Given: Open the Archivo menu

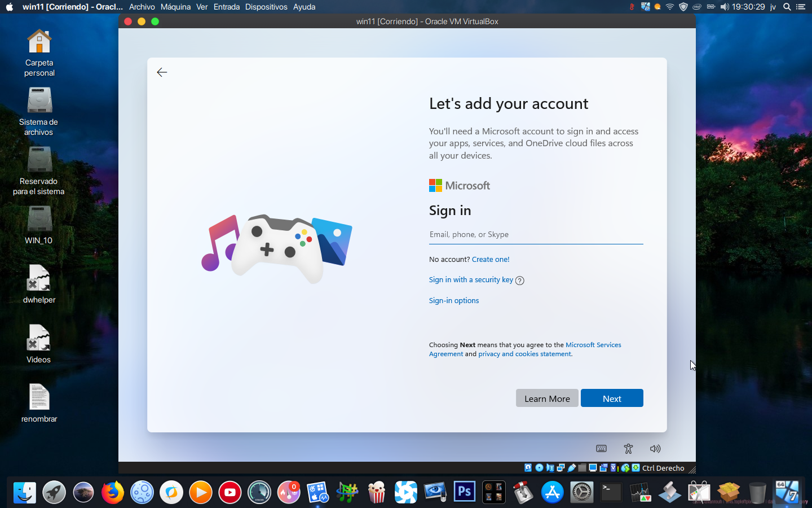Looking at the screenshot, I should tap(142, 7).
